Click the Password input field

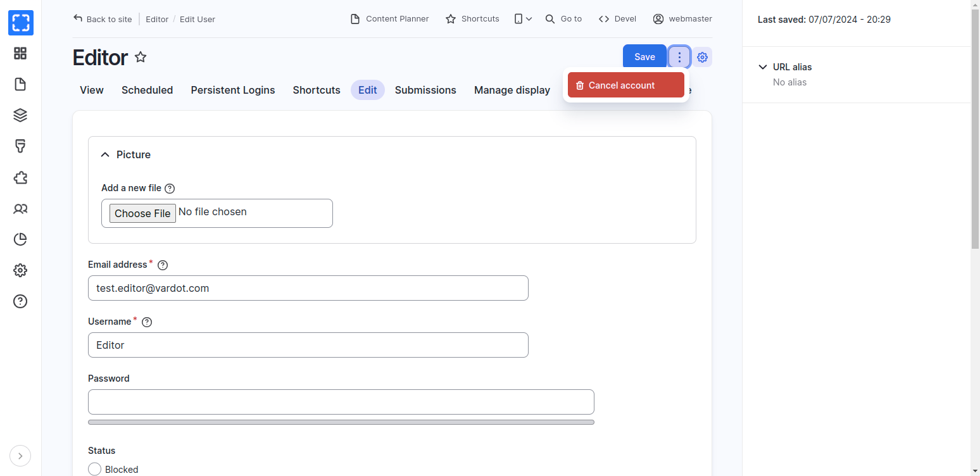pyautogui.click(x=341, y=402)
